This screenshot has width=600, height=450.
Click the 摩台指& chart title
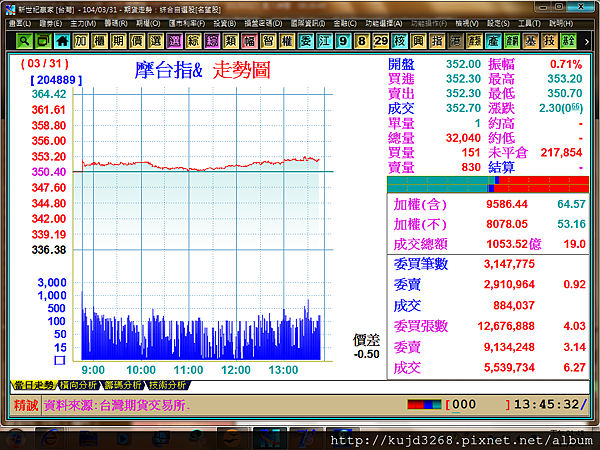click(x=168, y=70)
